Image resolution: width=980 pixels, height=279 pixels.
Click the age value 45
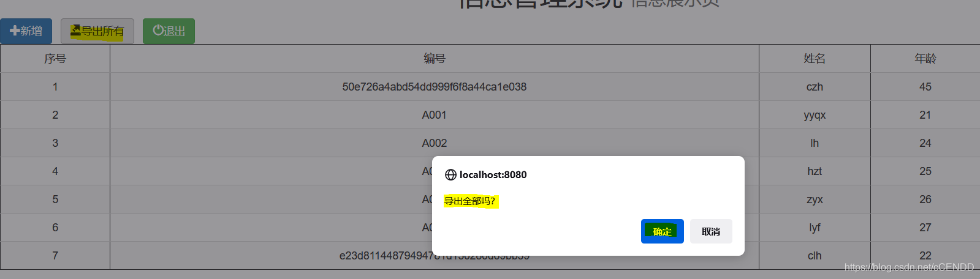tap(925, 87)
